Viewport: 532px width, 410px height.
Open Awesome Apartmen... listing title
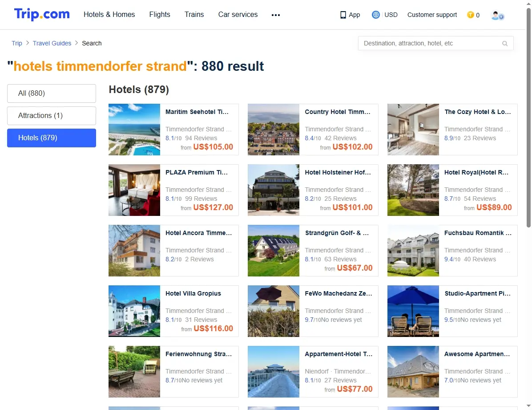[x=477, y=353]
